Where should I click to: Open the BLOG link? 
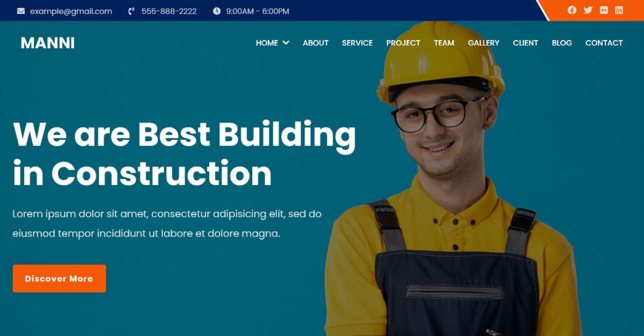pos(562,43)
